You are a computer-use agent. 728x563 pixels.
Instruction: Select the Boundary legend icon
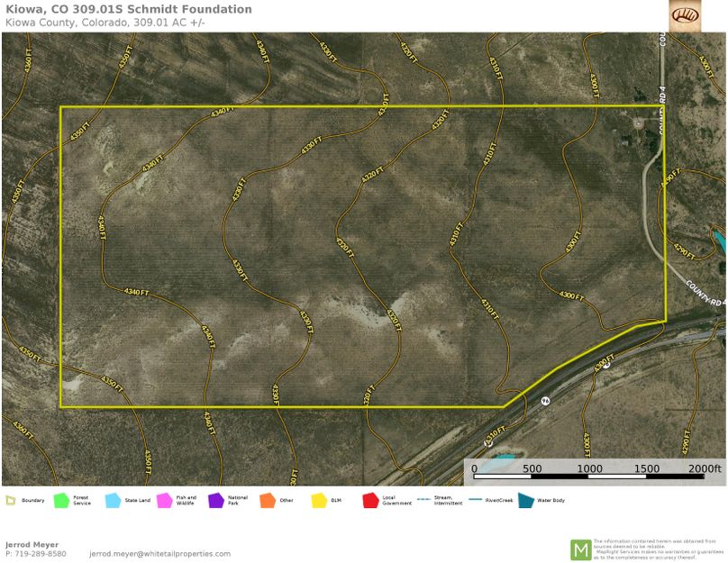click(13, 500)
